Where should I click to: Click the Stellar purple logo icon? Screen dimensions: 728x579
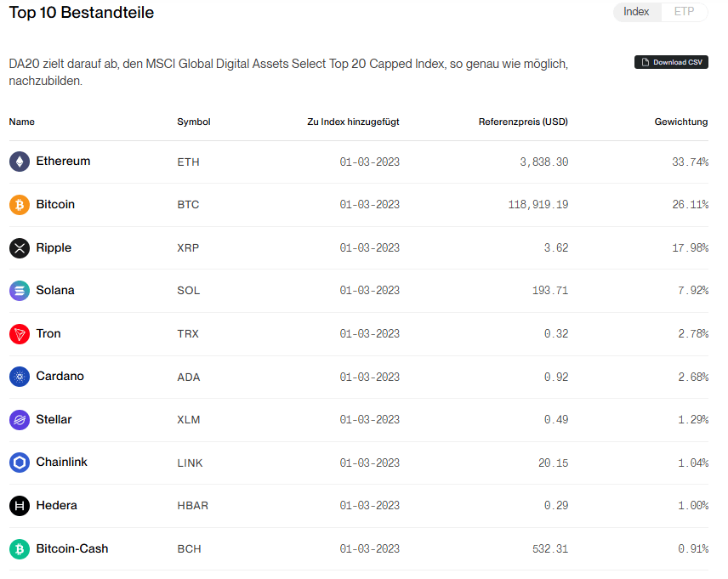(x=20, y=420)
